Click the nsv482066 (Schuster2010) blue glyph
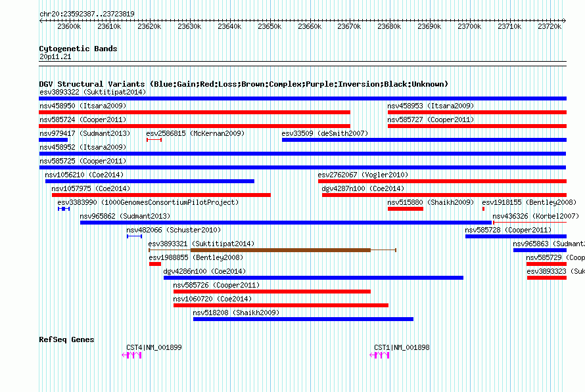 coord(134,236)
